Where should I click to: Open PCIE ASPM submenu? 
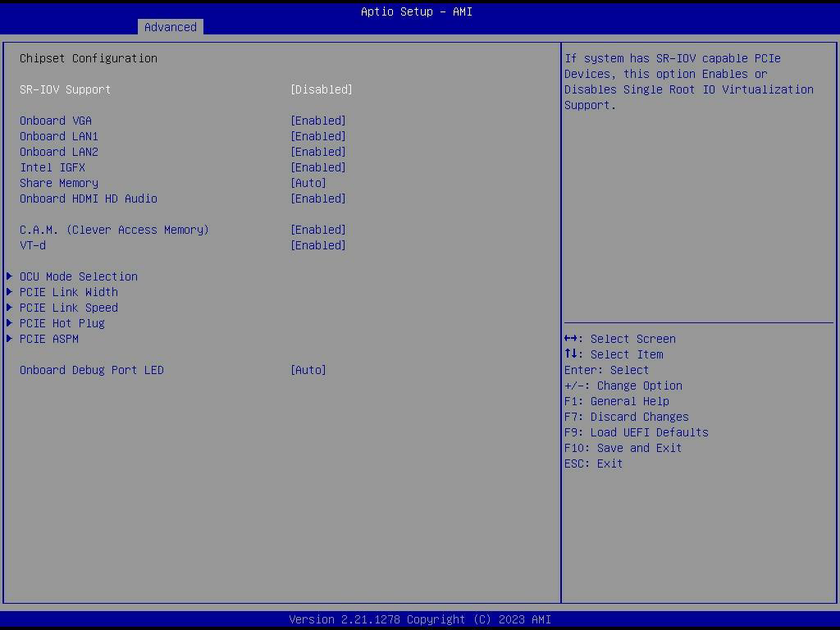point(49,339)
